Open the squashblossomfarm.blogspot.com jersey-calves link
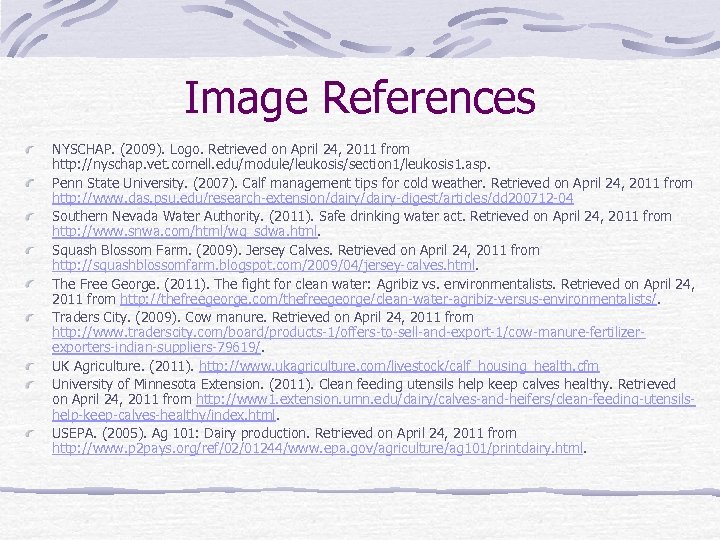The width and height of the screenshot is (720, 540). pyautogui.click(x=264, y=265)
